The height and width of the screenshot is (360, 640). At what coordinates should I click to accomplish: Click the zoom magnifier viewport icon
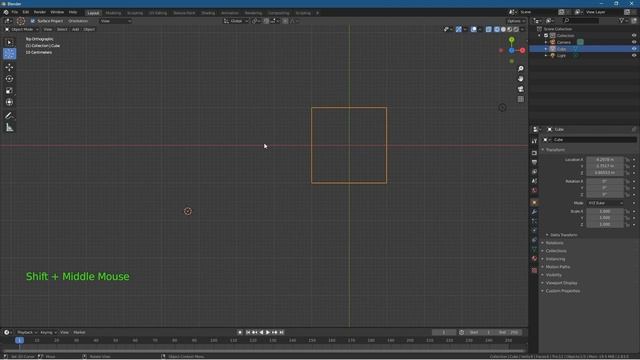[520, 69]
